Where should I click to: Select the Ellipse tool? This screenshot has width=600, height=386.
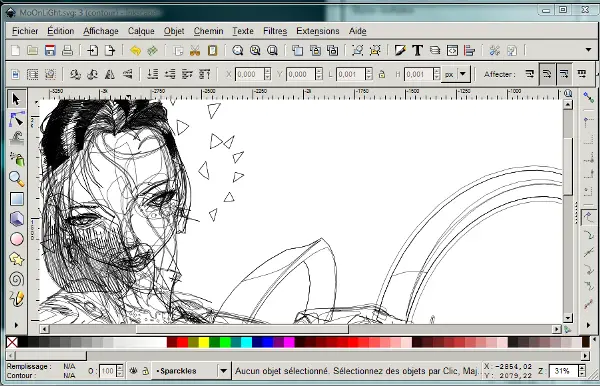click(16, 239)
